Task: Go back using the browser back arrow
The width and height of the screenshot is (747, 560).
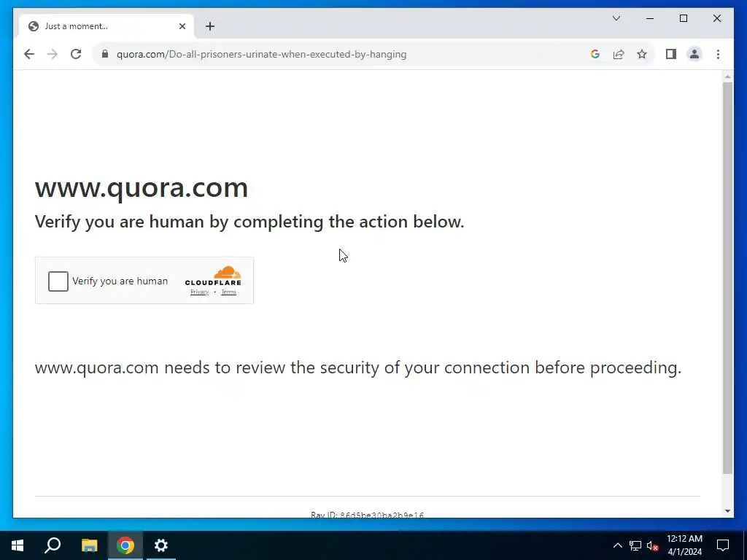Action: coord(29,54)
